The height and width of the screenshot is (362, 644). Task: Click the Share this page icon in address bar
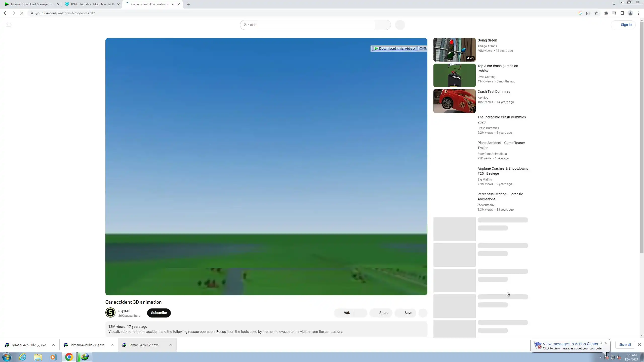588,13
